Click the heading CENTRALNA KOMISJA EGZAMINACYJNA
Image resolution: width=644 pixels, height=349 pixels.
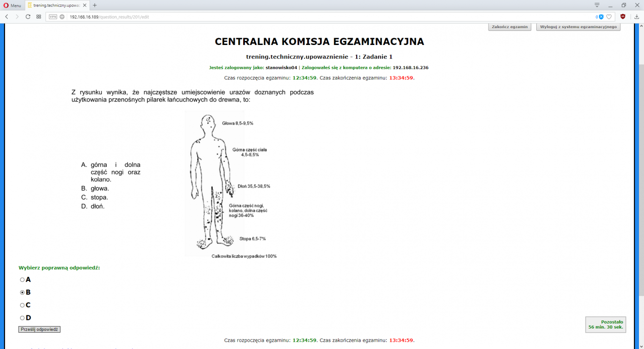click(319, 42)
